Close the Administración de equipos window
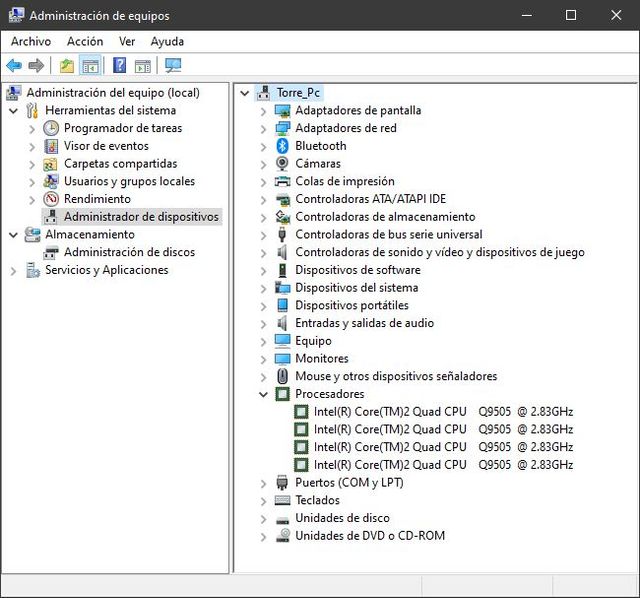640x598 pixels. pyautogui.click(x=616, y=15)
